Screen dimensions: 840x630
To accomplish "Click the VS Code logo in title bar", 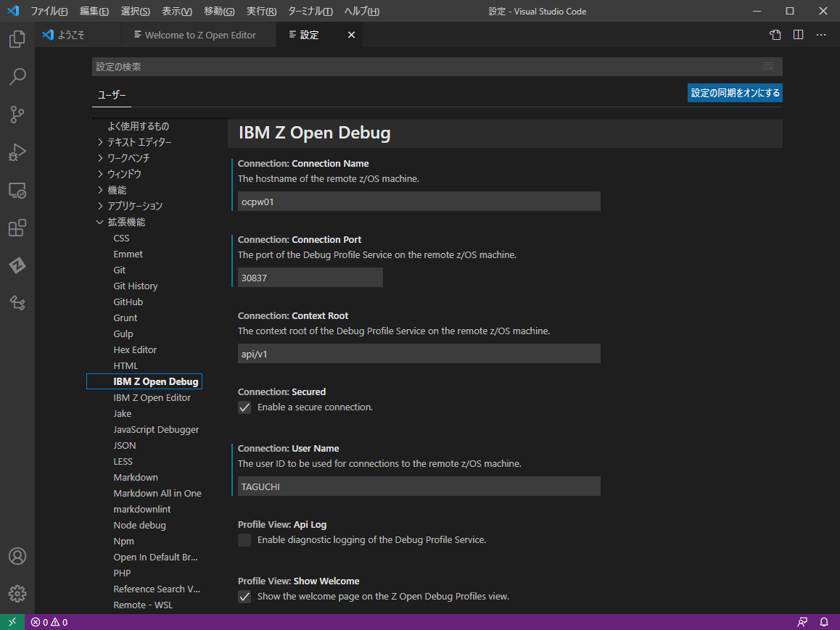I will (13, 11).
